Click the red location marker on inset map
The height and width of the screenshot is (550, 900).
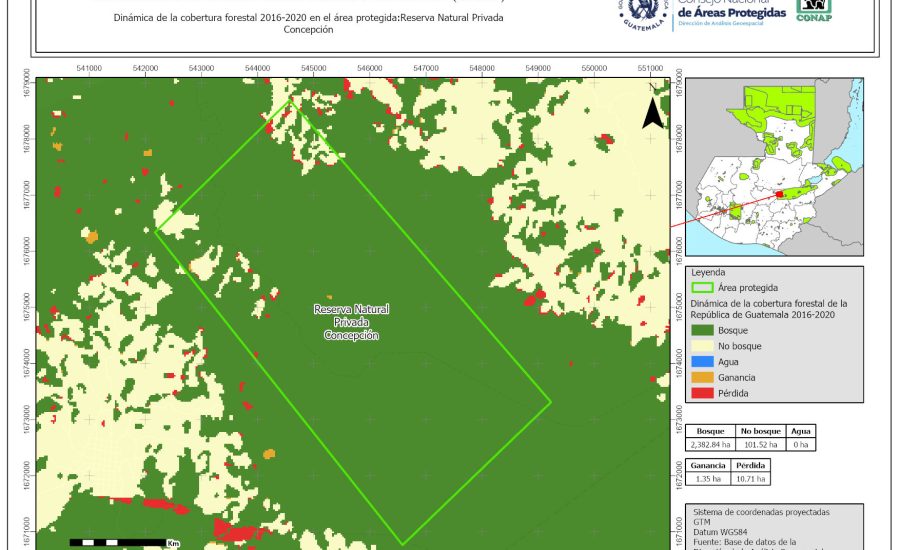(779, 196)
